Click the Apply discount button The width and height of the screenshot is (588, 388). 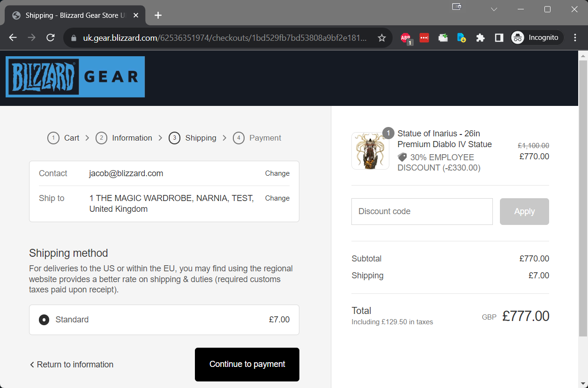click(524, 211)
